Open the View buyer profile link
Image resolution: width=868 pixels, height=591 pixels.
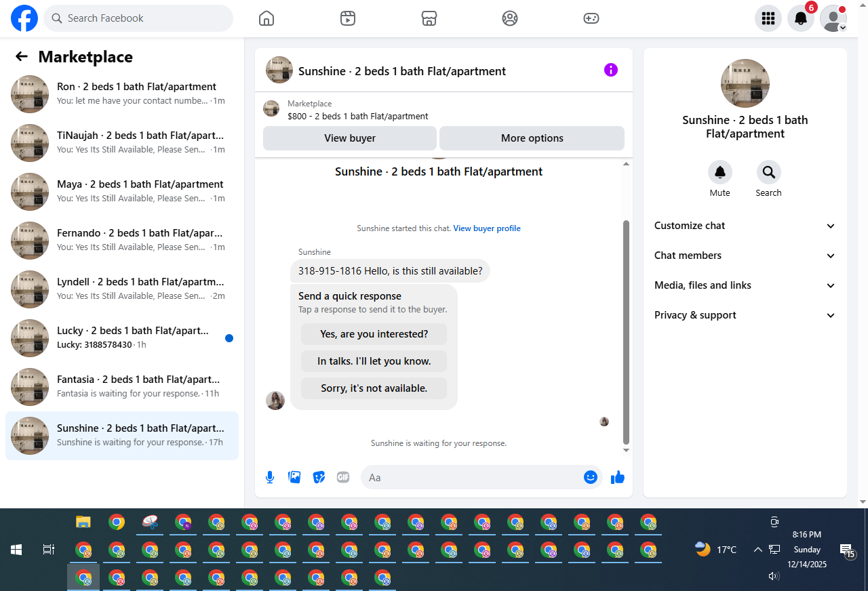pos(487,228)
